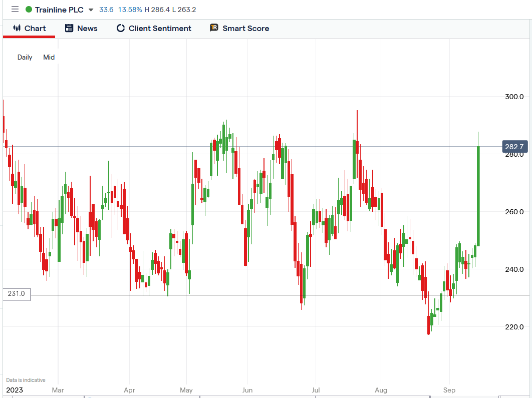Click the H 286.4 high value
This screenshot has width=532, height=398.
coord(157,10)
